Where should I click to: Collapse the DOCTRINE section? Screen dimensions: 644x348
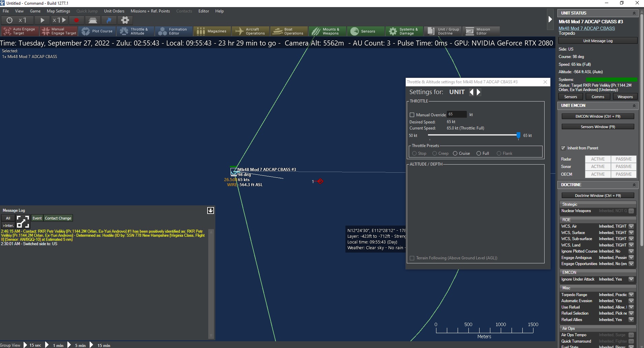coord(634,185)
